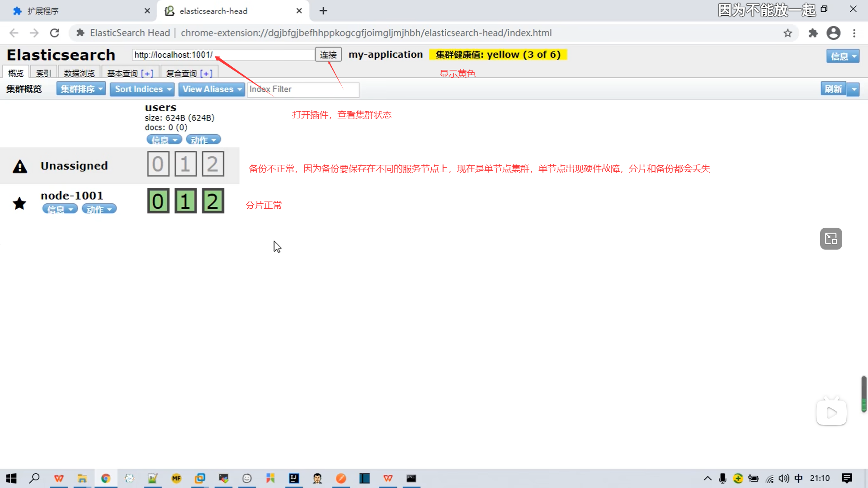Select unassigned replica shard 2

212,164
